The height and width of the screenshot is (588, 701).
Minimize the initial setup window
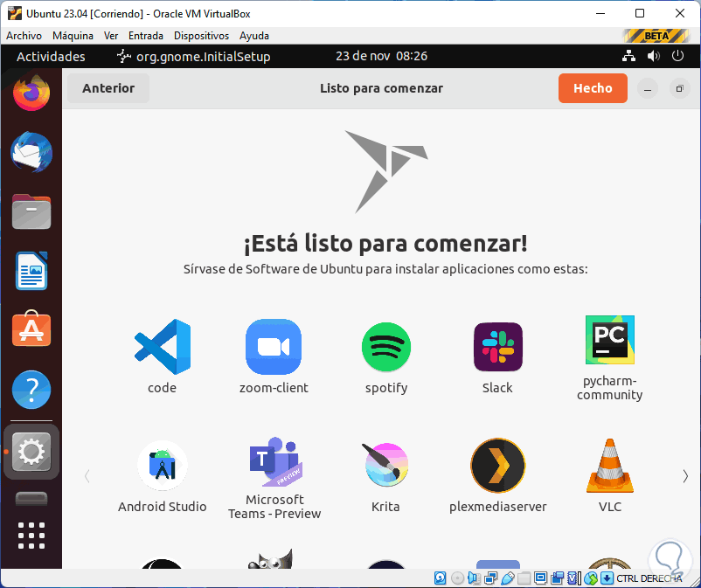click(x=648, y=88)
